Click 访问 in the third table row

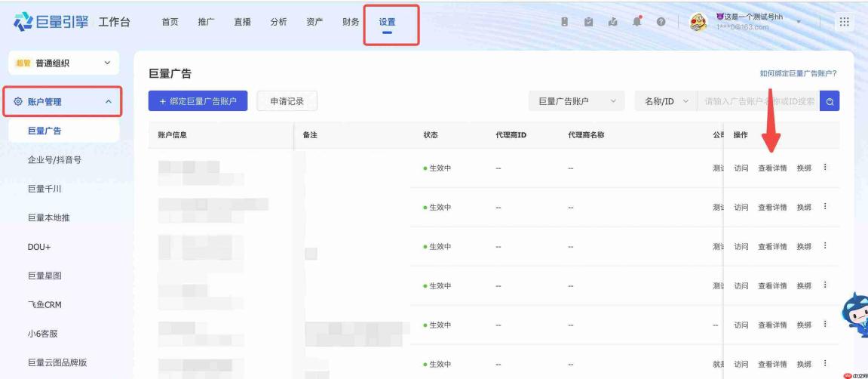[741, 247]
